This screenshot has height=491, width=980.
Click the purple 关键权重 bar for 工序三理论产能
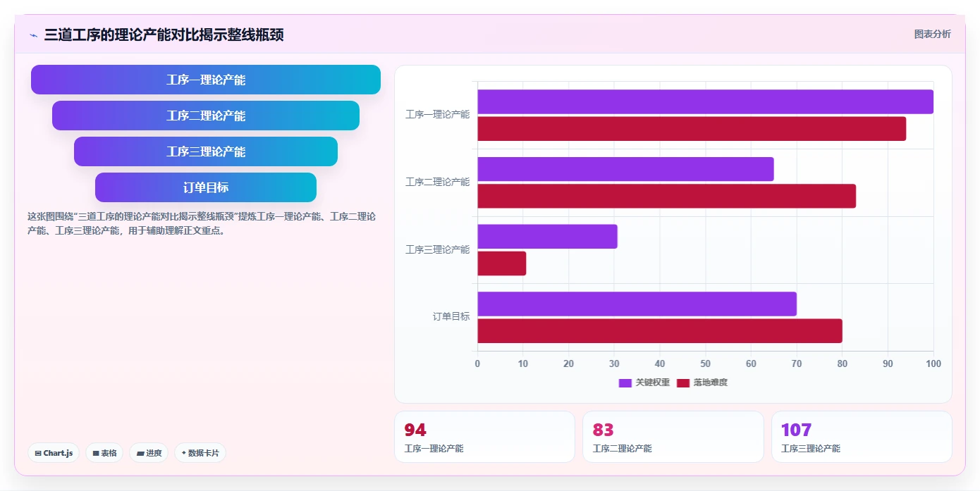pyautogui.click(x=547, y=236)
